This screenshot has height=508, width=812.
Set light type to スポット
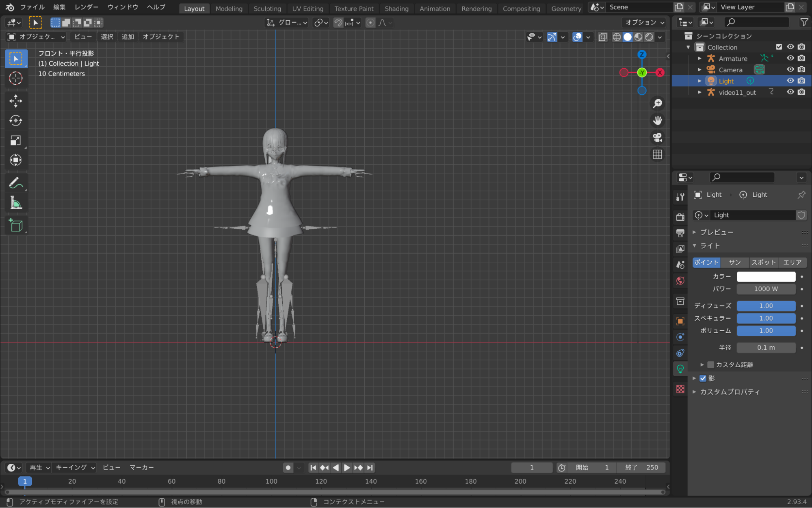coord(764,263)
